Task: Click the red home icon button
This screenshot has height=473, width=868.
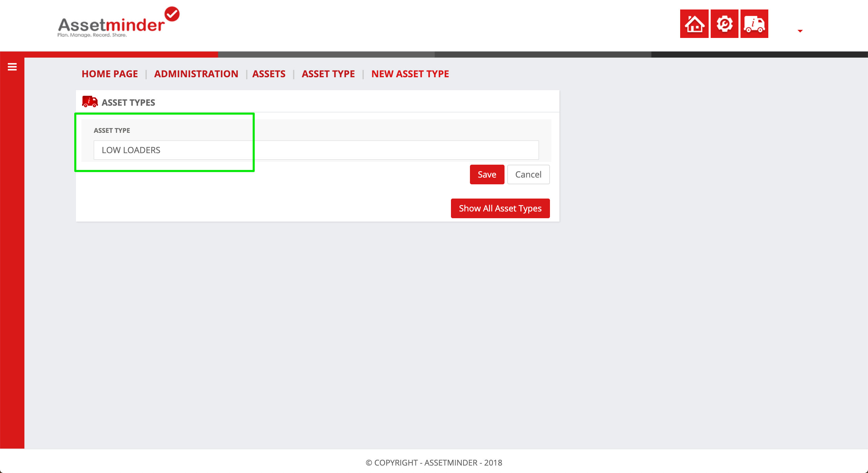Action: (x=694, y=24)
